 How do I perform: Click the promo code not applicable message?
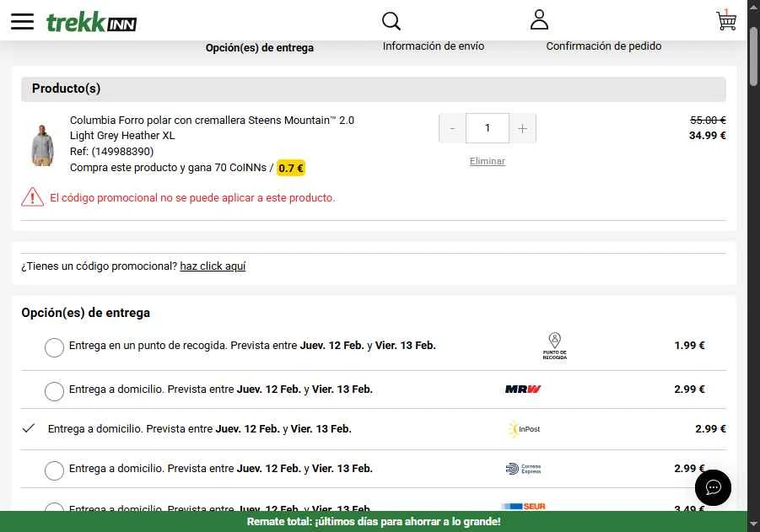point(192,197)
